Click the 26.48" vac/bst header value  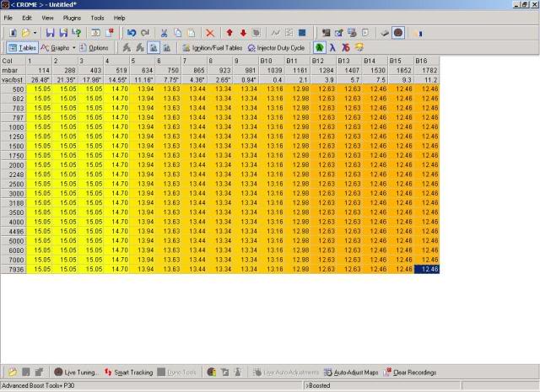pos(39,80)
